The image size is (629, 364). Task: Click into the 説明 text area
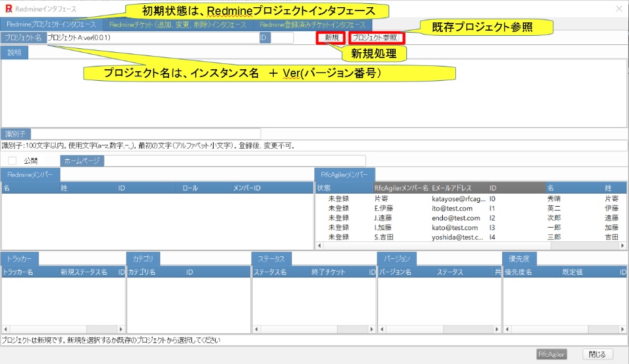(x=314, y=93)
